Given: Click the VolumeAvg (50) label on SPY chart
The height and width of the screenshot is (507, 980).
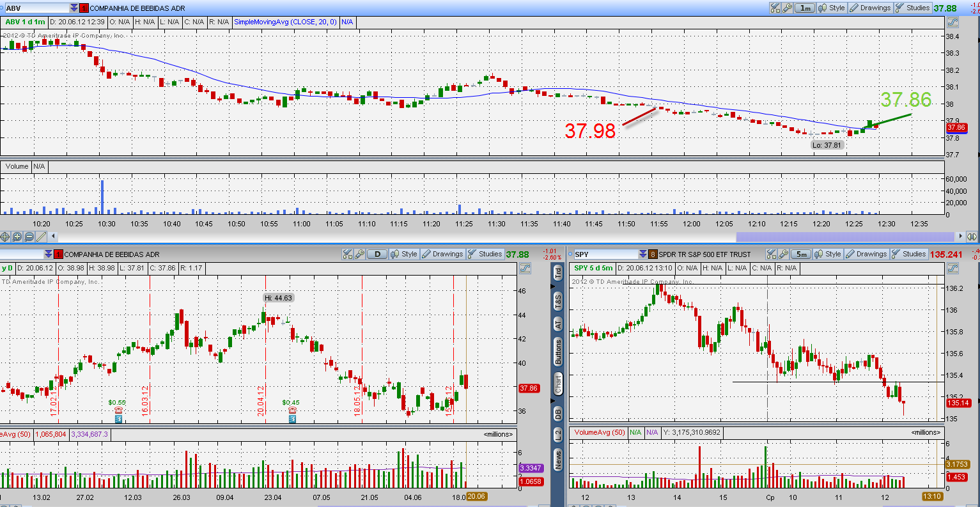Looking at the screenshot, I should (x=600, y=432).
